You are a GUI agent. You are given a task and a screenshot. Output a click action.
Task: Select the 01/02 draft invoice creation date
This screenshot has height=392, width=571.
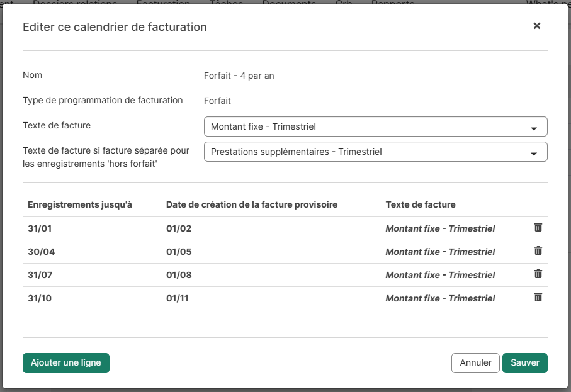coord(179,228)
